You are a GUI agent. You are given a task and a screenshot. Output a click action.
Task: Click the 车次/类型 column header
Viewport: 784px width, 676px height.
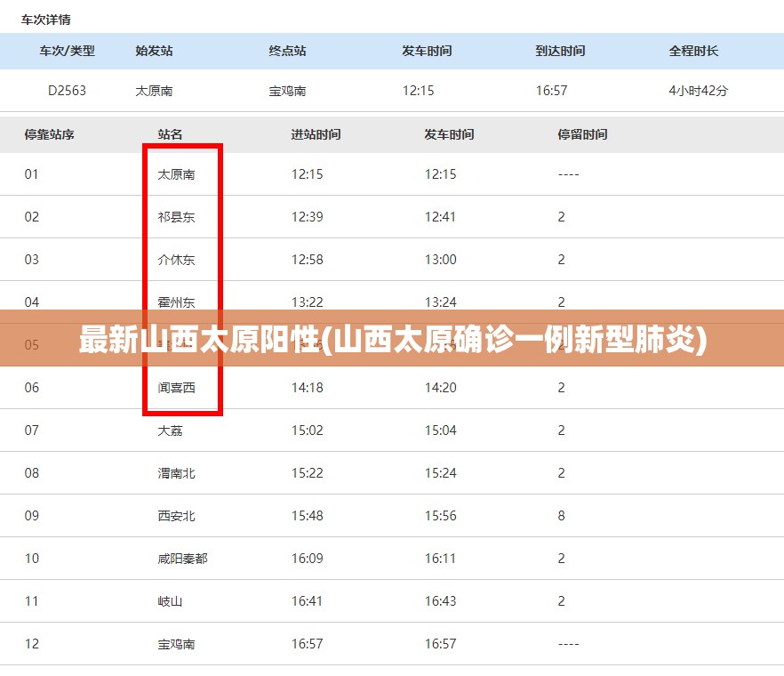67,51
